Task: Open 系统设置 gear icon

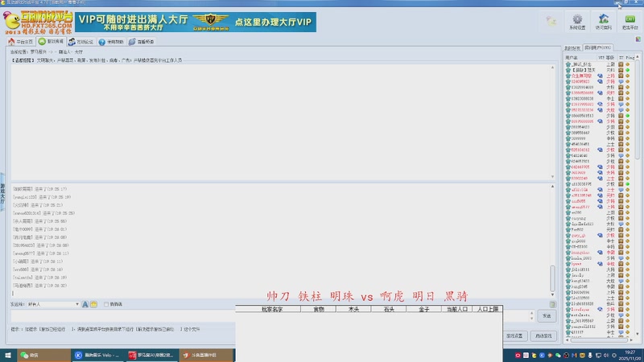Action: 577,22
